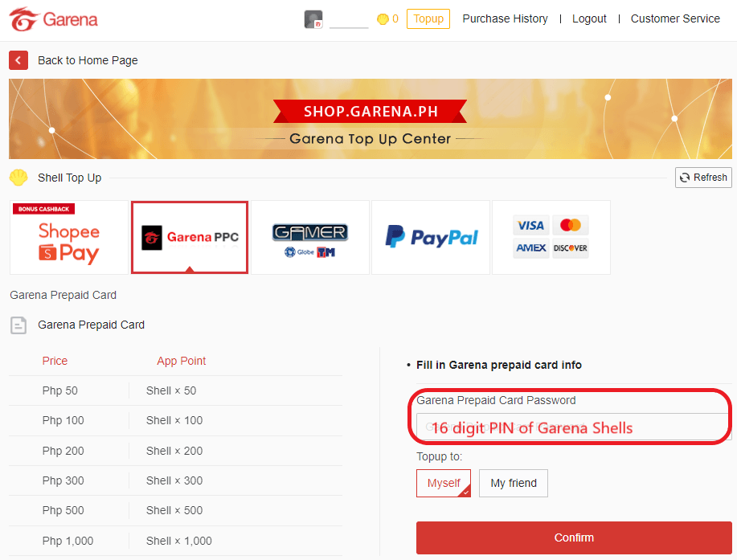Click the Php 500 price row
This screenshot has width=737, height=560.
tap(175, 510)
